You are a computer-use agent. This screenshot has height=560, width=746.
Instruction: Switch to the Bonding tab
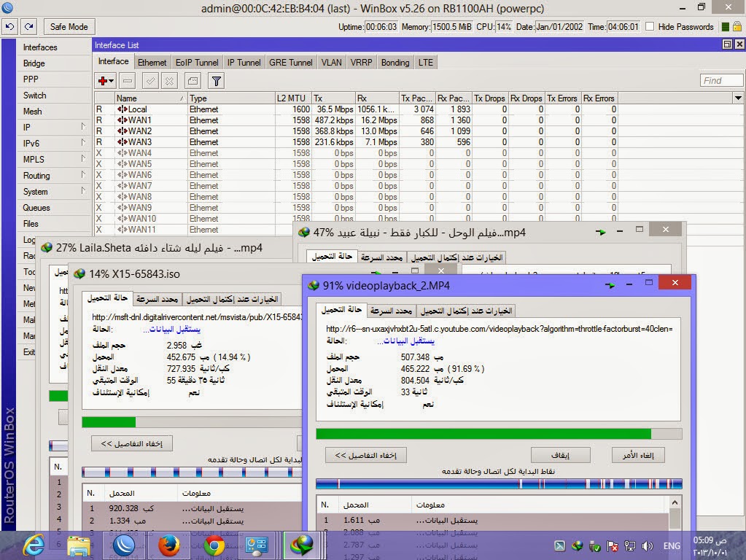[x=395, y=62]
